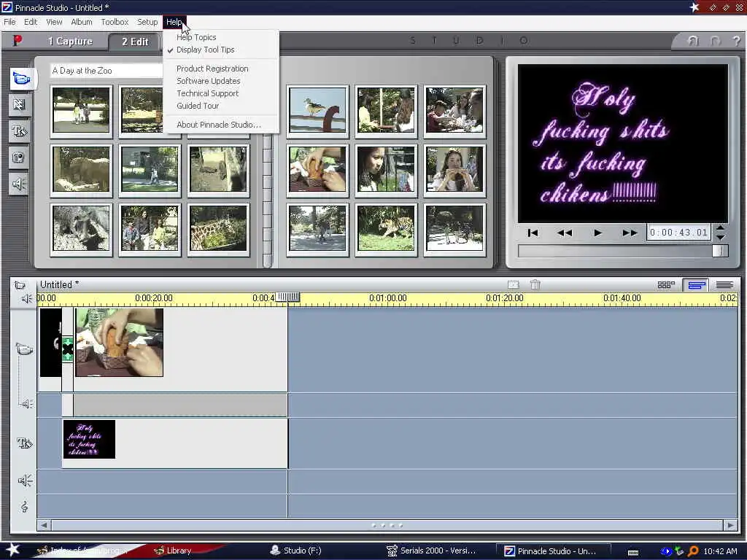Select Software Updates
747x560 pixels.
[x=209, y=81]
